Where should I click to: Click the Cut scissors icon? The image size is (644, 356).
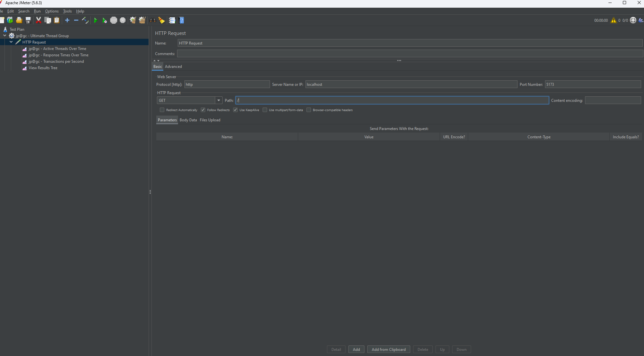[38, 20]
